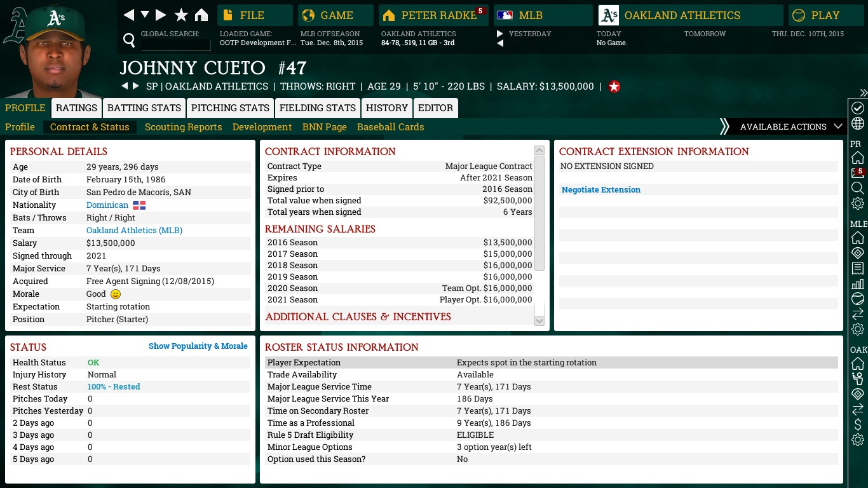The height and width of the screenshot is (488, 868).
Task: Open the MLB league menu
Action: 543,15
